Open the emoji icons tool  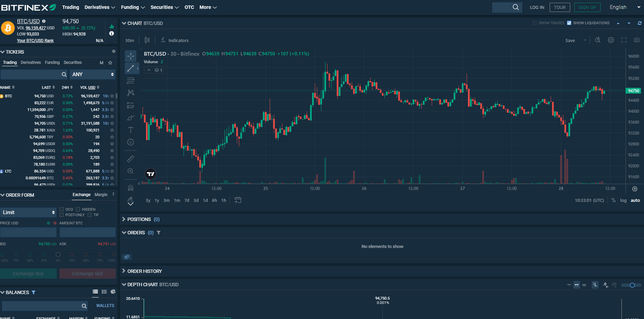point(131,142)
